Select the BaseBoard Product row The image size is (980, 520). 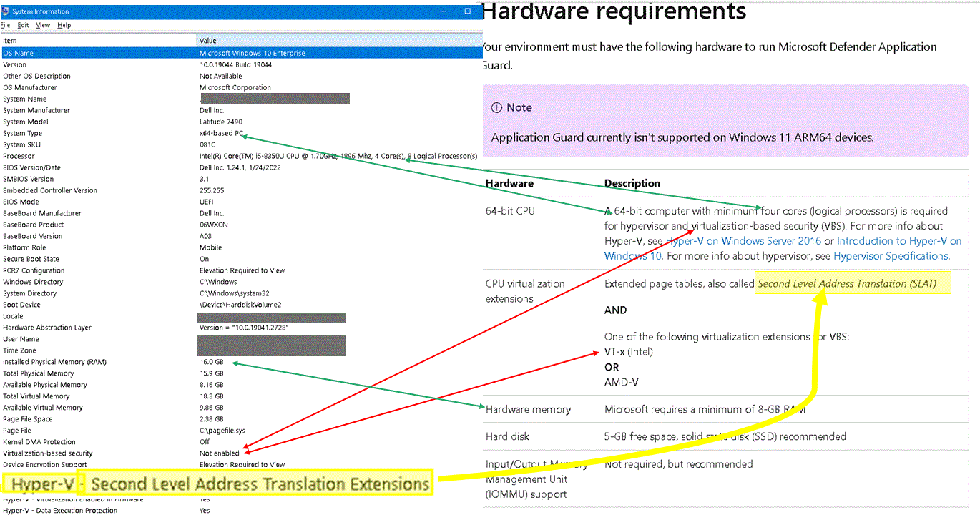coord(241,225)
